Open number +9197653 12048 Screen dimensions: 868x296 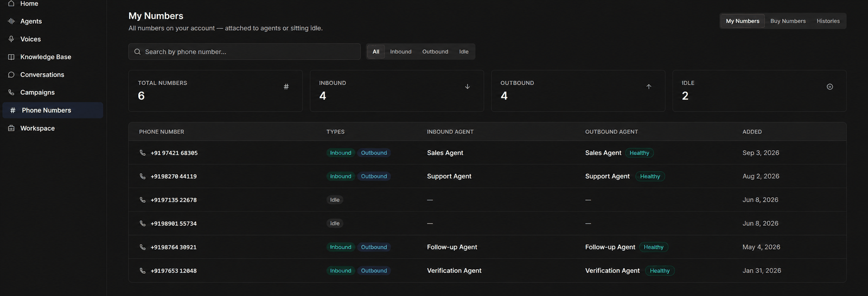click(x=174, y=270)
